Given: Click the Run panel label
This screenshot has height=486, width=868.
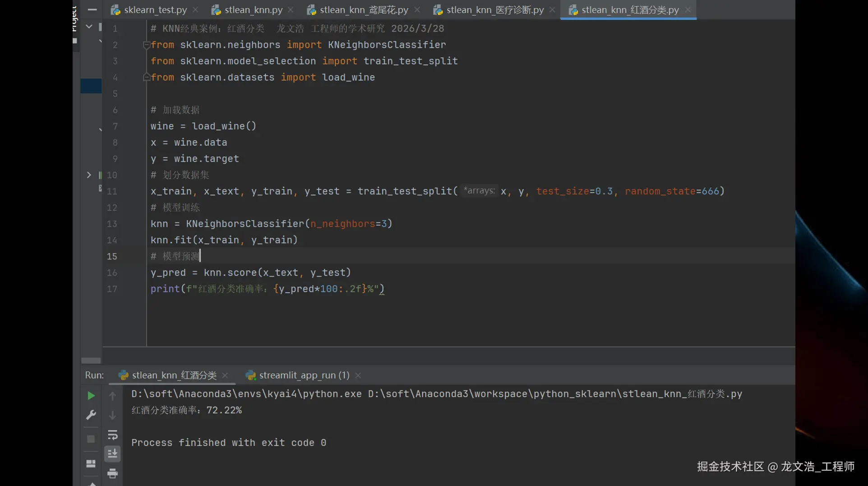Looking at the screenshot, I should (94, 375).
